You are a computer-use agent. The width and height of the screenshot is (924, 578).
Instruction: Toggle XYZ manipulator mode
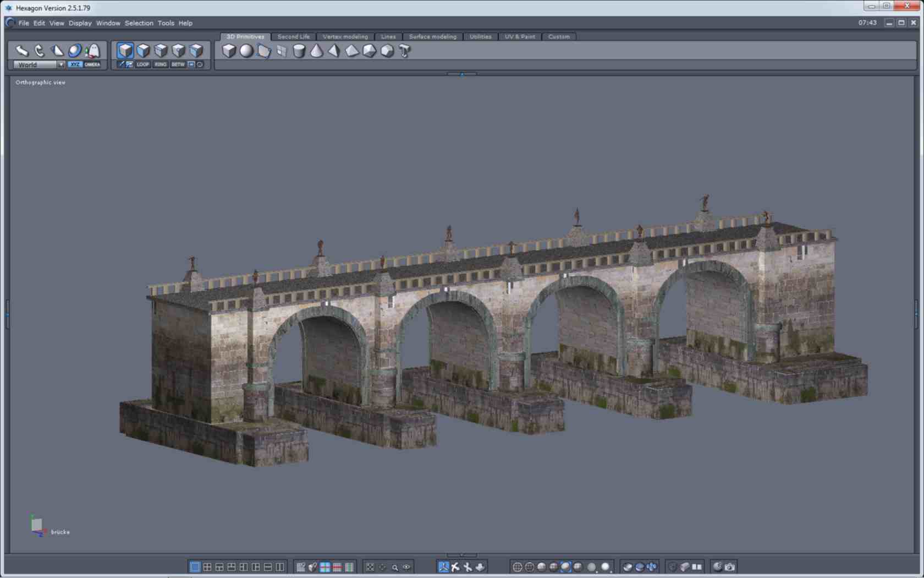pos(75,64)
